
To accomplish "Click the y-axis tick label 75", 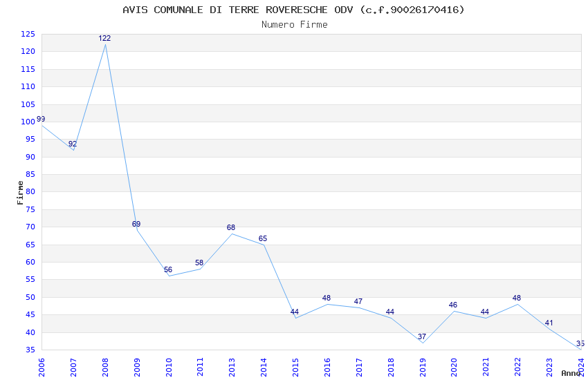I will [30, 209].
